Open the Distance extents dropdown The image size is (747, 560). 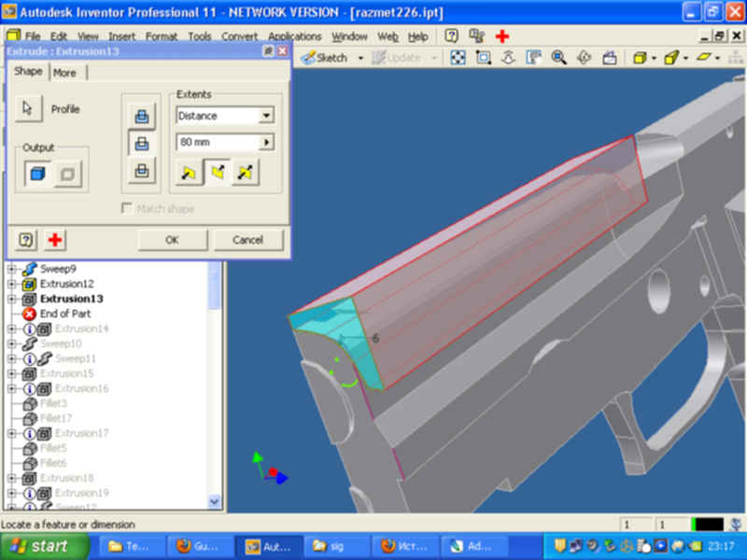(x=266, y=116)
